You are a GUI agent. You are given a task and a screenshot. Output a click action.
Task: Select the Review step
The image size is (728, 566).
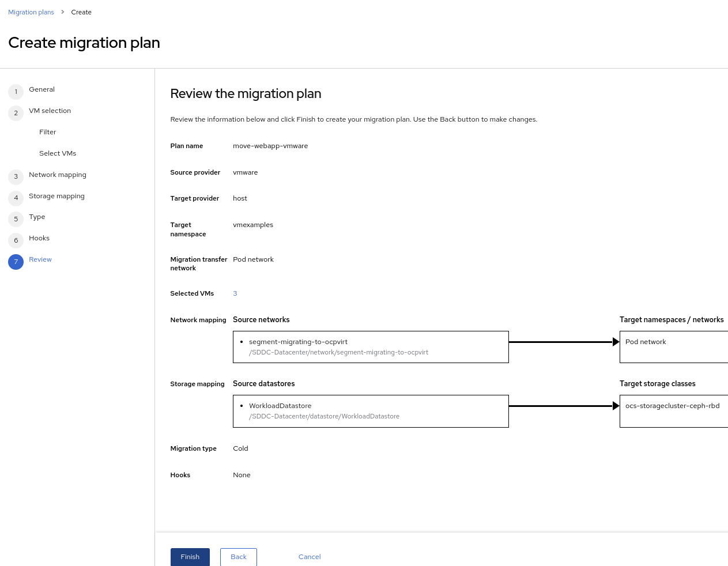[40, 259]
